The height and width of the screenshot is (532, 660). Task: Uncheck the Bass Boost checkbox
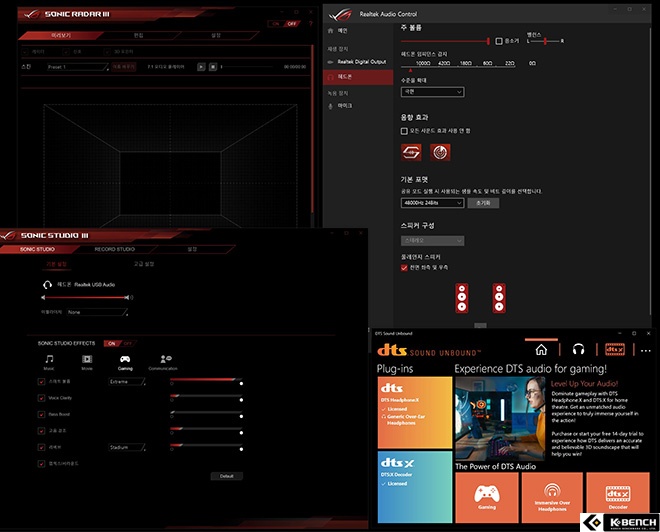click(41, 415)
